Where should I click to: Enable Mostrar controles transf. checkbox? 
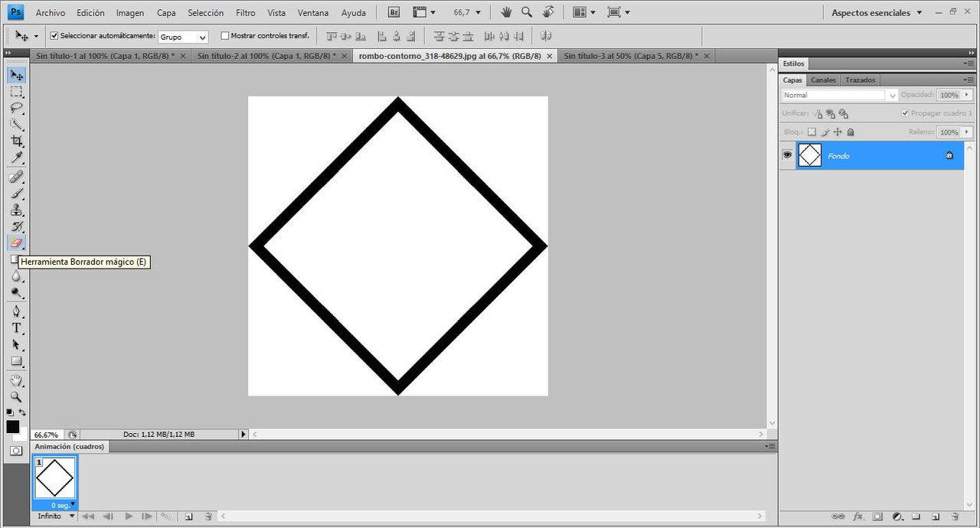point(224,36)
